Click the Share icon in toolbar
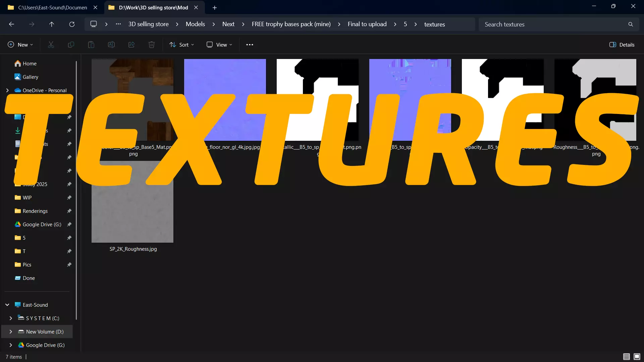 [131, 45]
